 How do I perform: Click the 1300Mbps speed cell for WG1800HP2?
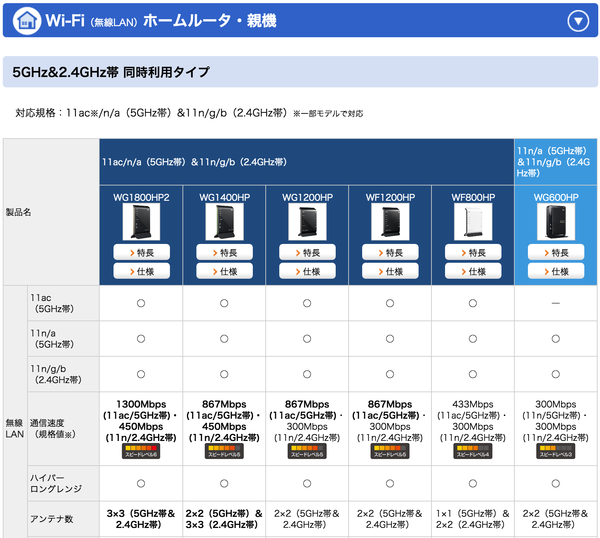click(x=141, y=429)
